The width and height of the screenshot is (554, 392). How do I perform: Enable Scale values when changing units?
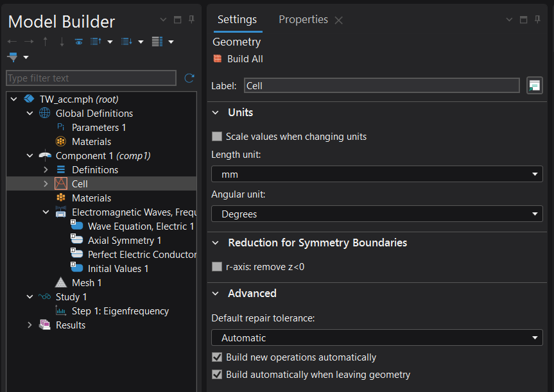point(217,137)
